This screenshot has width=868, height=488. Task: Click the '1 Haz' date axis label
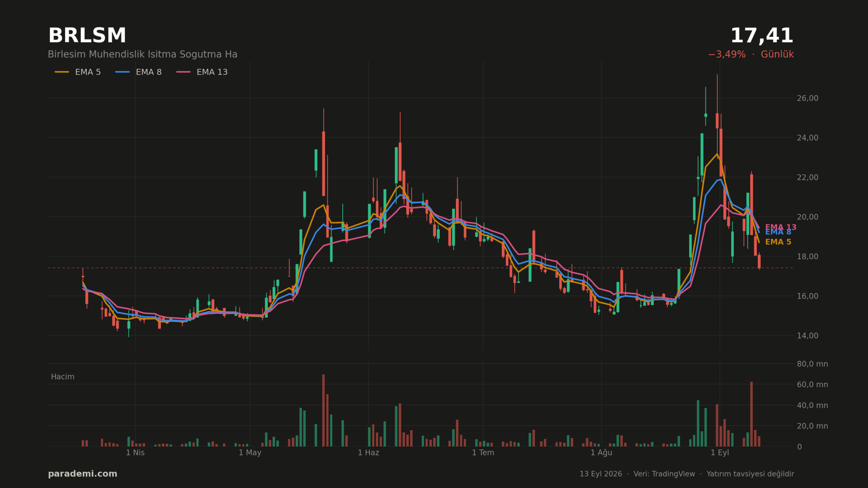click(x=368, y=453)
